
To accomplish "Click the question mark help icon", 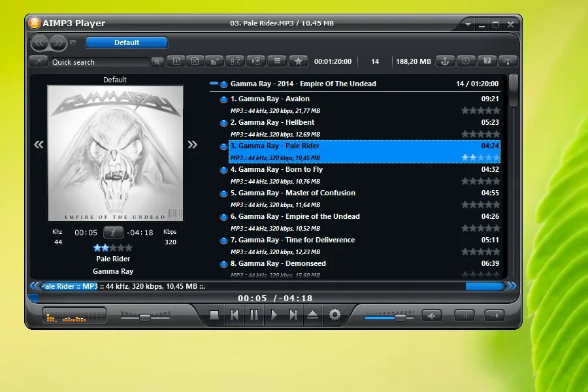I will click(487, 61).
